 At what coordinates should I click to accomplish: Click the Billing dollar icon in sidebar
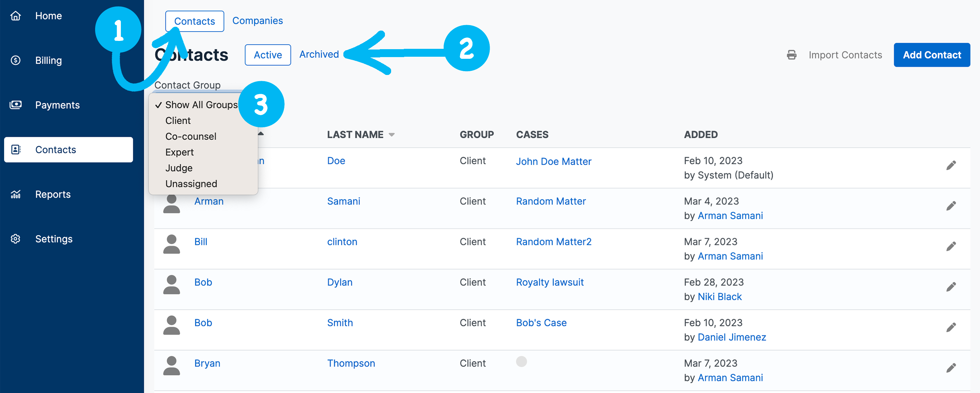15,60
